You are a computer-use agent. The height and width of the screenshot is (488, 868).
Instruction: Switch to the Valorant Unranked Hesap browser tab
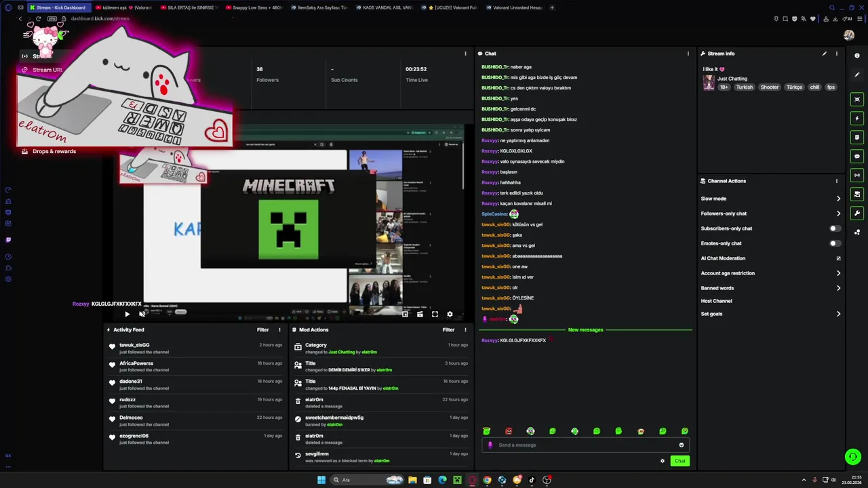(515, 7)
